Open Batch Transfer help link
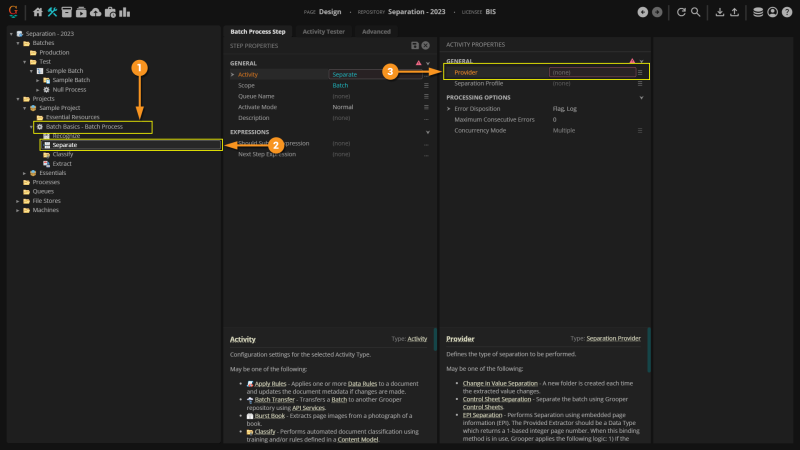The width and height of the screenshot is (800, 450). coord(274,399)
